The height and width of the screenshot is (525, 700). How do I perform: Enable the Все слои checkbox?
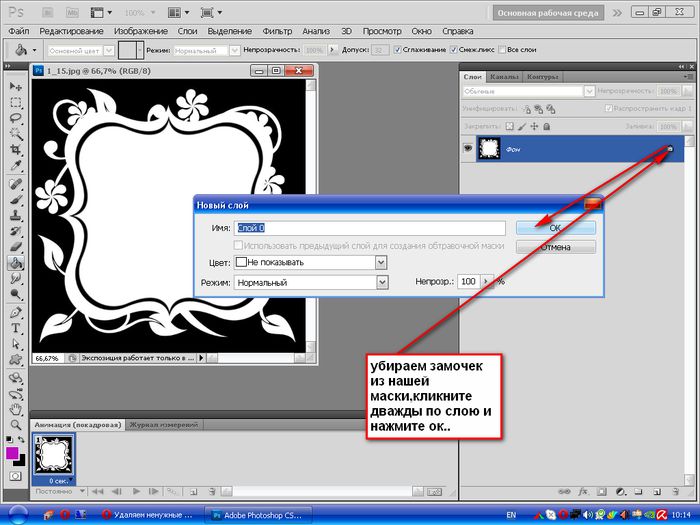(x=503, y=49)
